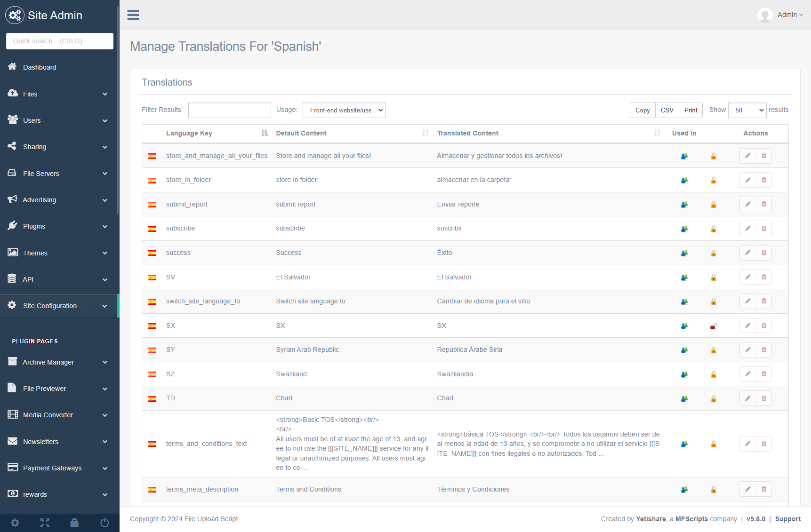Click the users icon for success row
The height and width of the screenshot is (532, 811).
click(x=684, y=253)
